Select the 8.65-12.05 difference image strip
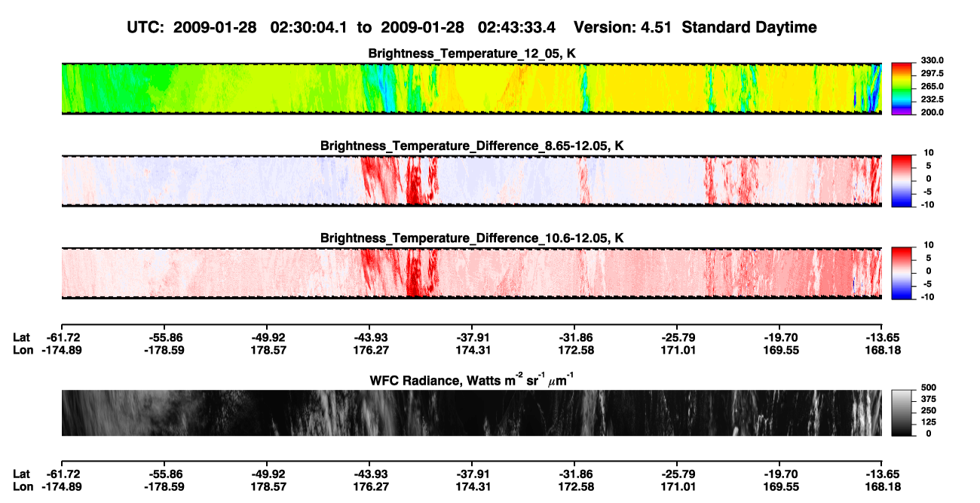The image size is (980, 503). tap(471, 180)
